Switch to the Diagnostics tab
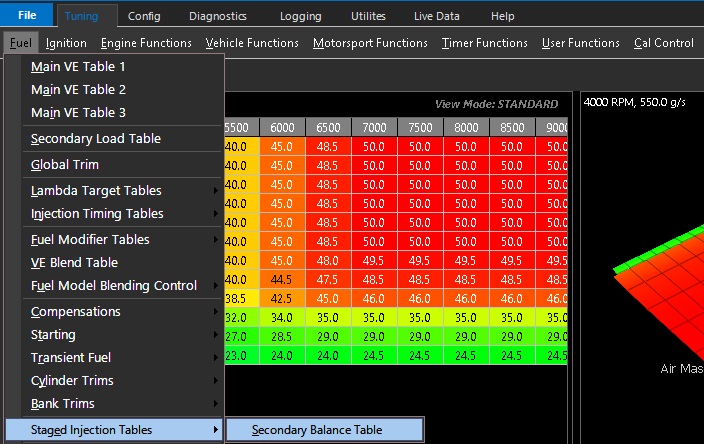Screen dimensions: 704x444 [x=217, y=16]
